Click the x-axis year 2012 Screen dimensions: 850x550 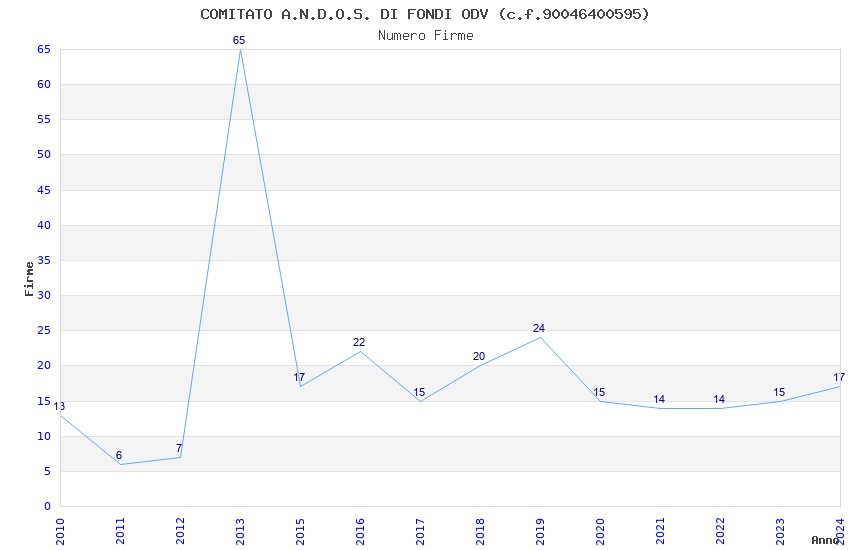(x=180, y=531)
